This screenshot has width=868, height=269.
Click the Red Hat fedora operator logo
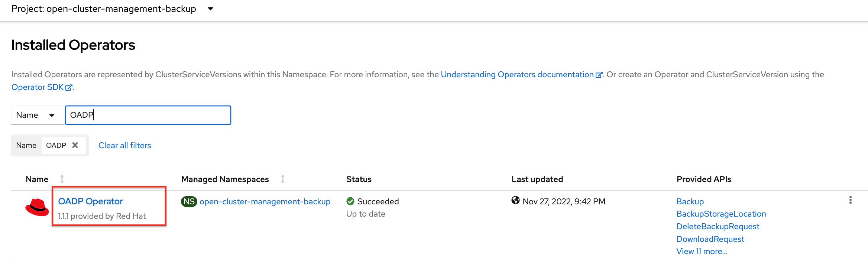pos(37,207)
